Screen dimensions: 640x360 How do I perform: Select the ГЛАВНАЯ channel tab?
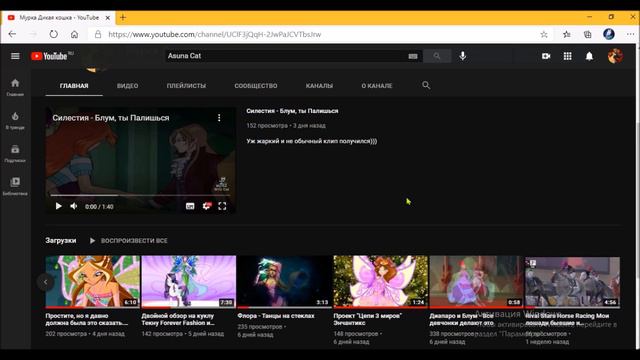(74, 86)
